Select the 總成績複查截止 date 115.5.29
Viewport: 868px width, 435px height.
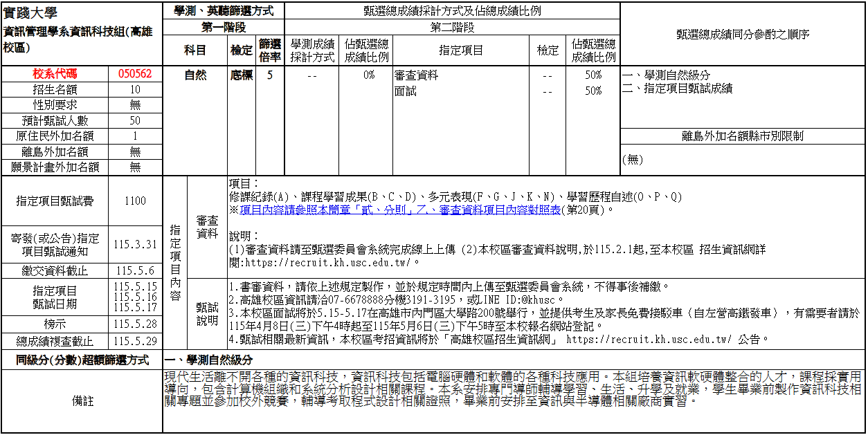136,340
